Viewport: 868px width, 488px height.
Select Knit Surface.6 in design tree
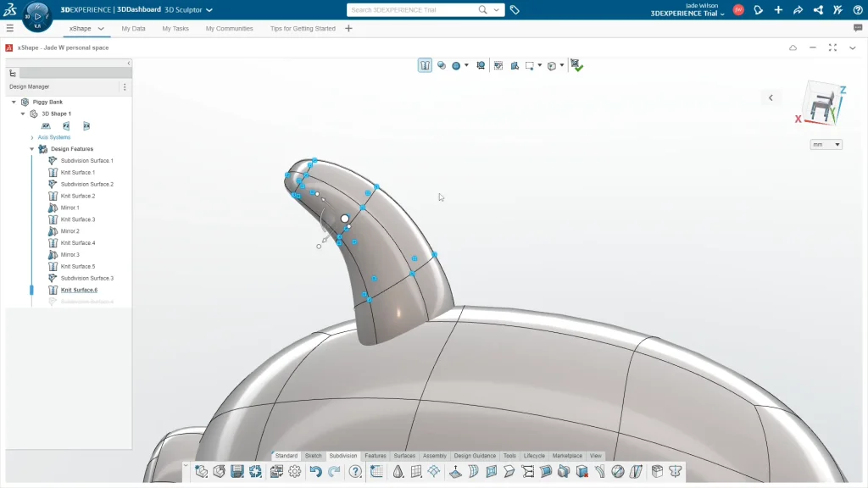pyautogui.click(x=79, y=290)
